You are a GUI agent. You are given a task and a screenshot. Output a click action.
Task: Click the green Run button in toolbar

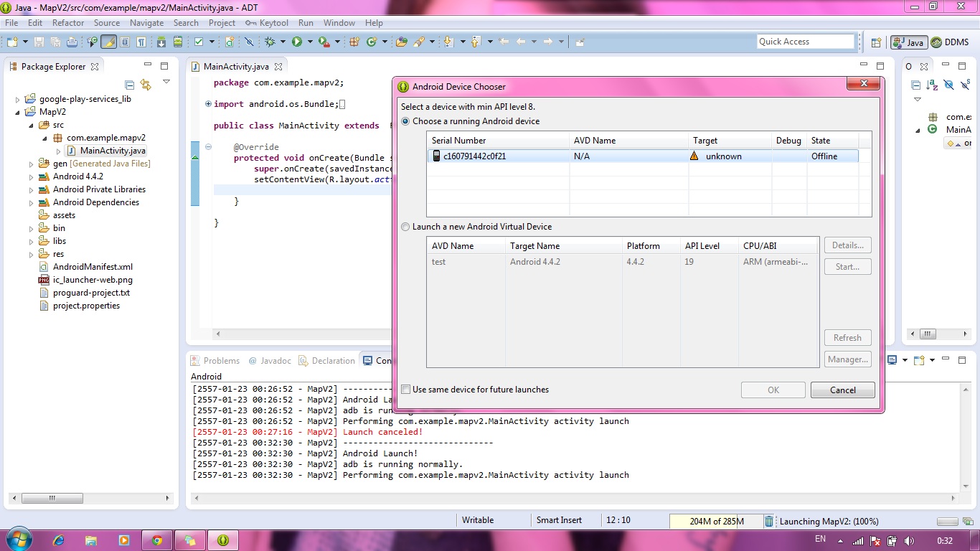297,42
